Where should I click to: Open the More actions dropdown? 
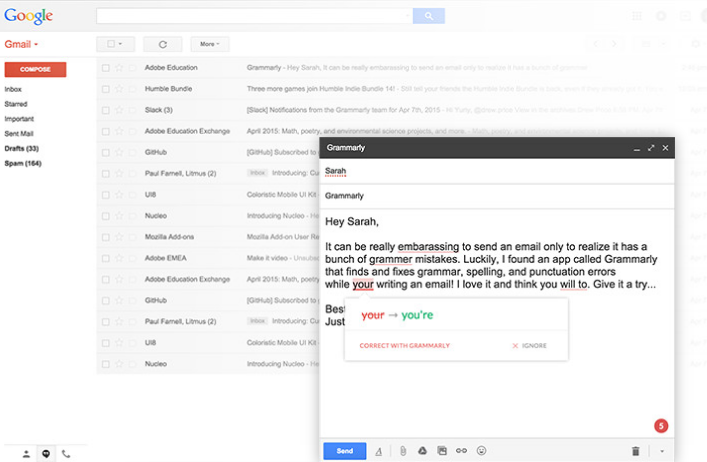[210, 44]
